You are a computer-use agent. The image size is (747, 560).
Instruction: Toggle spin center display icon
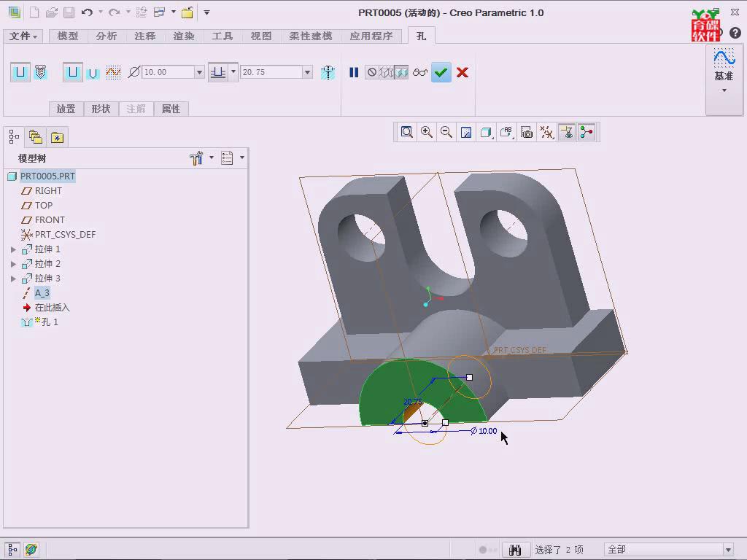[587, 133]
